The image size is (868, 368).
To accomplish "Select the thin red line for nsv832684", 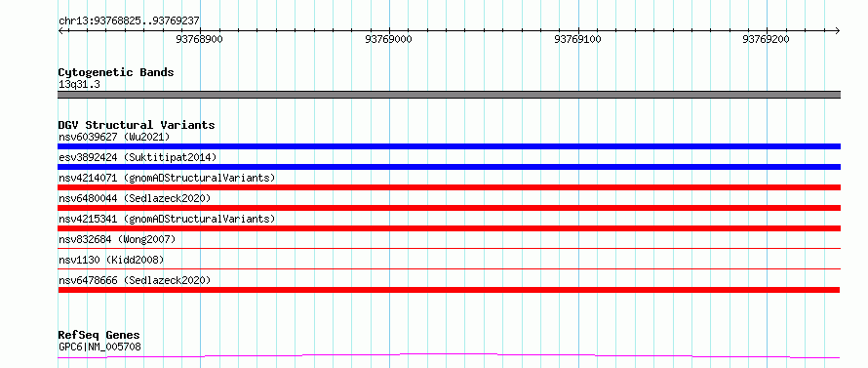I will 449,249.
